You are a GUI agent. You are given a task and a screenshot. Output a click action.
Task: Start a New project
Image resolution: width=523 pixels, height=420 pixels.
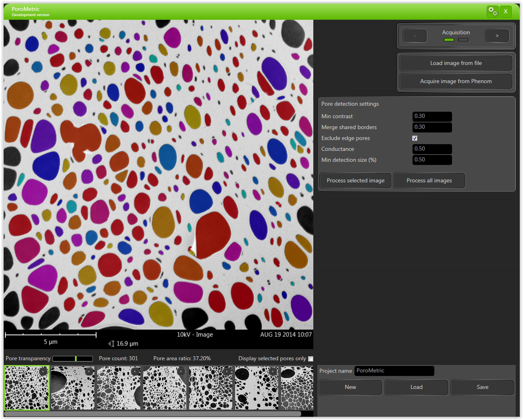click(x=350, y=387)
